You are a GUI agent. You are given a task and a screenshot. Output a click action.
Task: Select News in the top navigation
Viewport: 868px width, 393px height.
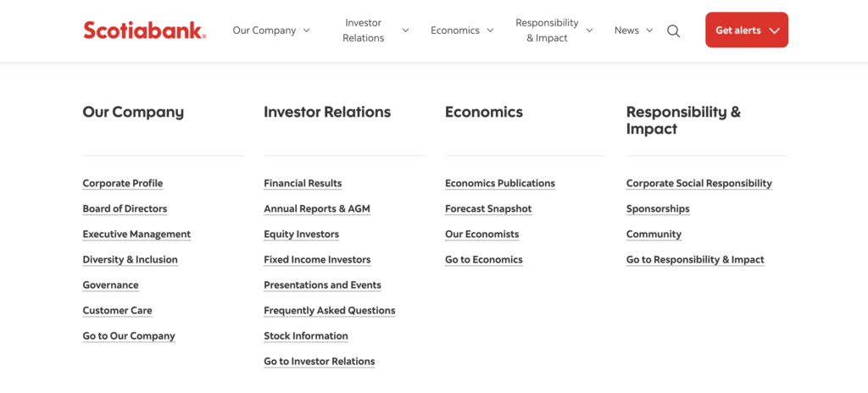pyautogui.click(x=626, y=30)
